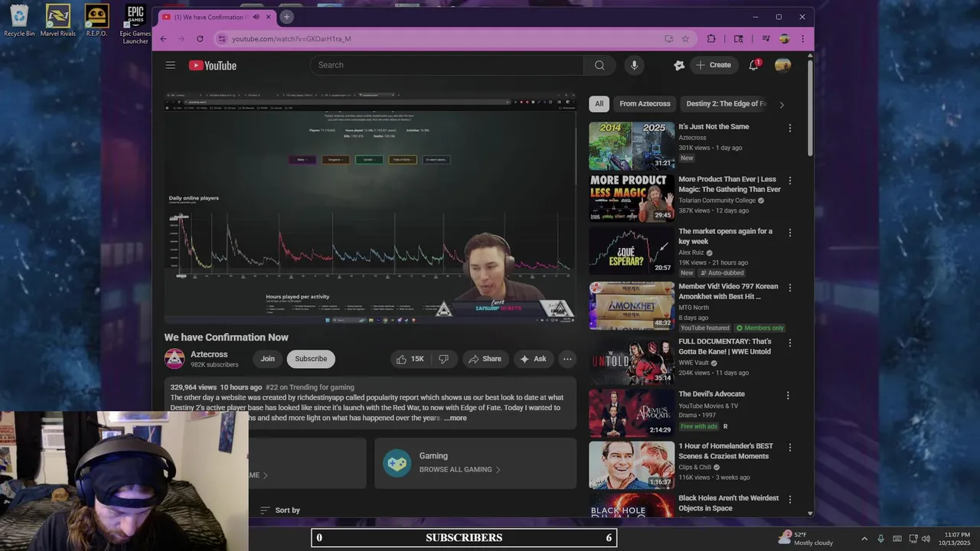980x551 pixels.
Task: Open Aztecross channel avatar
Action: click(175, 358)
